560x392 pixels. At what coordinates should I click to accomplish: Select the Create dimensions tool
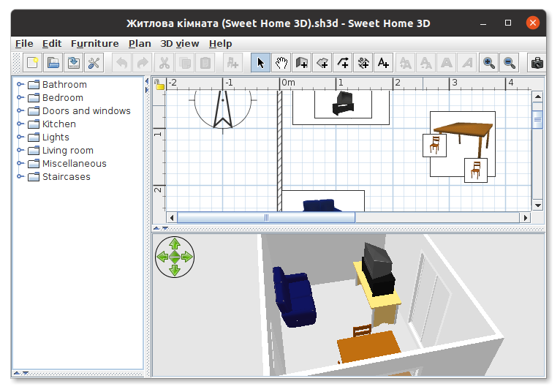coord(363,63)
